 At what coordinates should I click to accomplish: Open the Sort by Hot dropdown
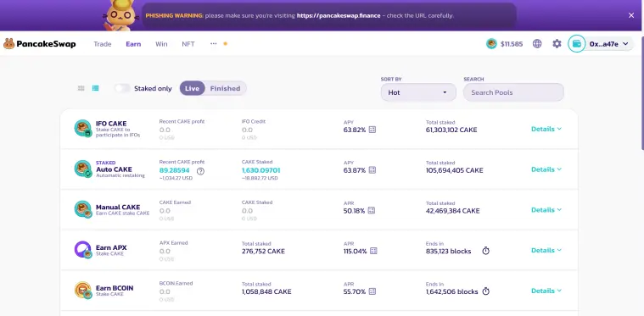418,92
